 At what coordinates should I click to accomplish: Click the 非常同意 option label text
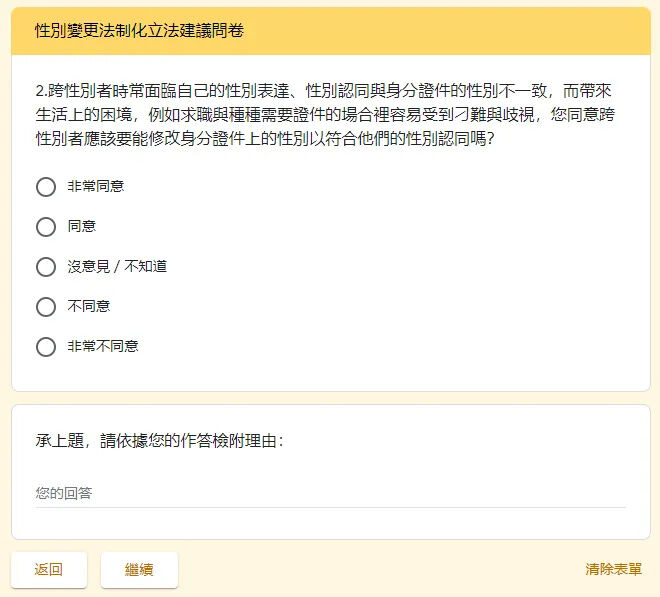tap(96, 186)
